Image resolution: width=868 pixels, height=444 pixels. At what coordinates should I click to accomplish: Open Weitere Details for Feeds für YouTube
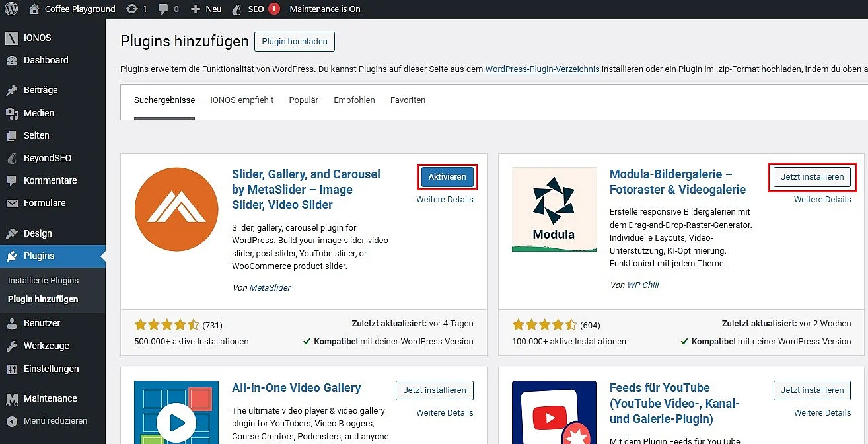point(822,412)
